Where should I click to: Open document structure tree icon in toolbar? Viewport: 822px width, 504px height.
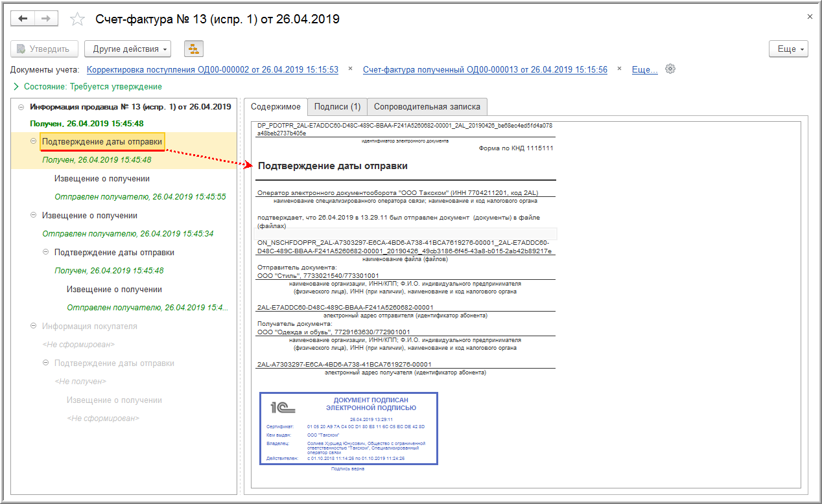(194, 49)
